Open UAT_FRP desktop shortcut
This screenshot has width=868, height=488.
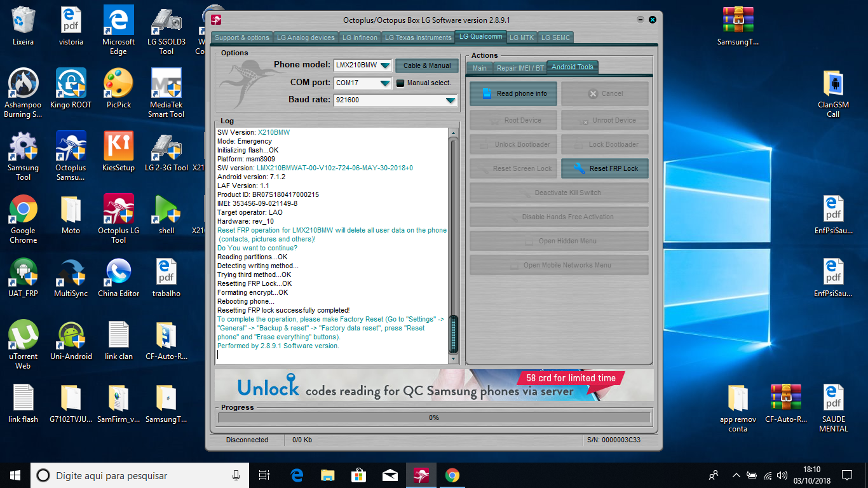(x=24, y=277)
